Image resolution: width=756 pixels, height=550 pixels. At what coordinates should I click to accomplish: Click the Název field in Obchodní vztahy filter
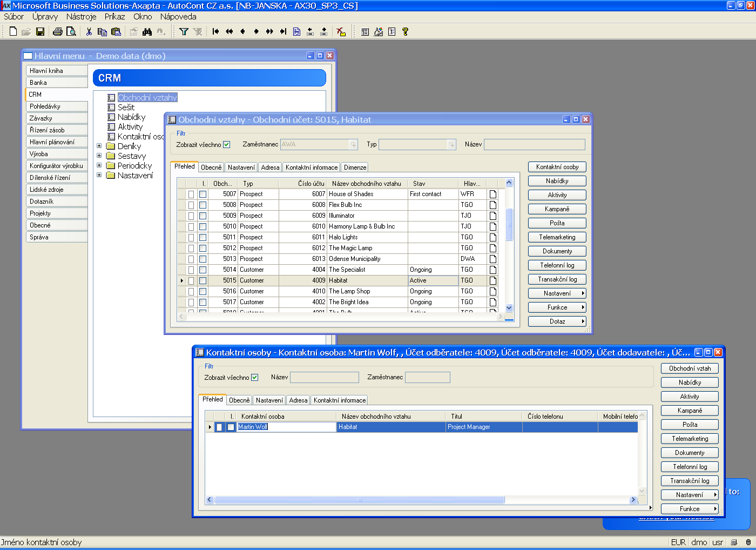click(534, 144)
